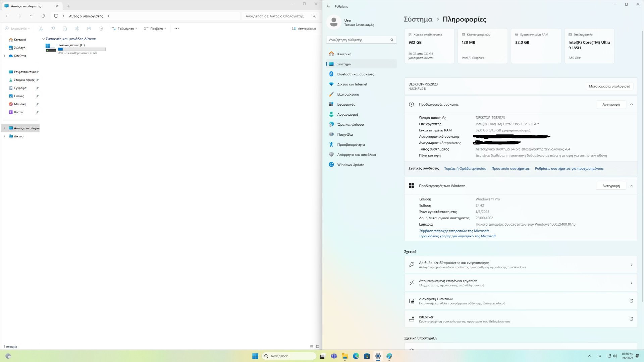This screenshot has height=362, width=644.
Task: Click the Rename icon in Explorer toolbar
Action: [77, 28]
